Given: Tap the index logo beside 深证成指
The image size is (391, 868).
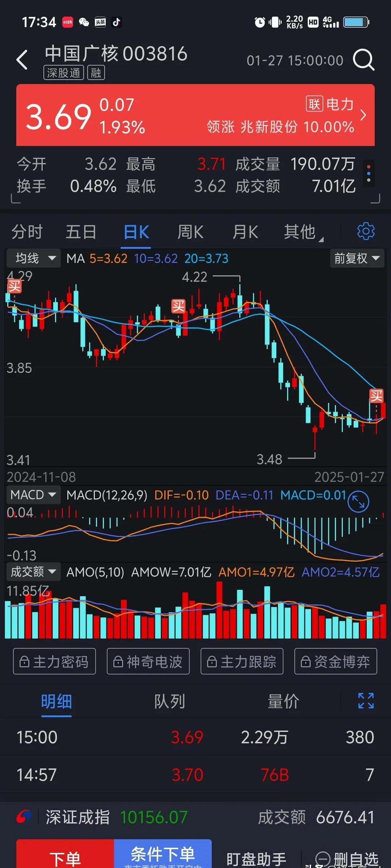Looking at the screenshot, I should (24, 817).
